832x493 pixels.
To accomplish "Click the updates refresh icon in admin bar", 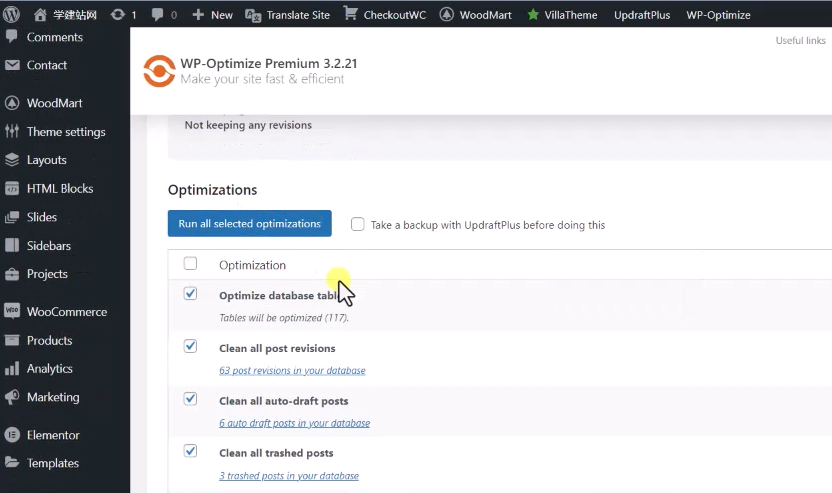I will click(x=118, y=15).
